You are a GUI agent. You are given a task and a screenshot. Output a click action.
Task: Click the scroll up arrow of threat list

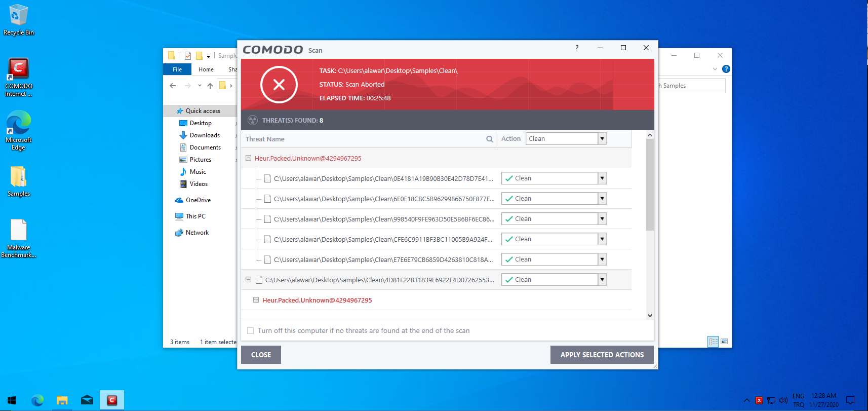point(650,135)
